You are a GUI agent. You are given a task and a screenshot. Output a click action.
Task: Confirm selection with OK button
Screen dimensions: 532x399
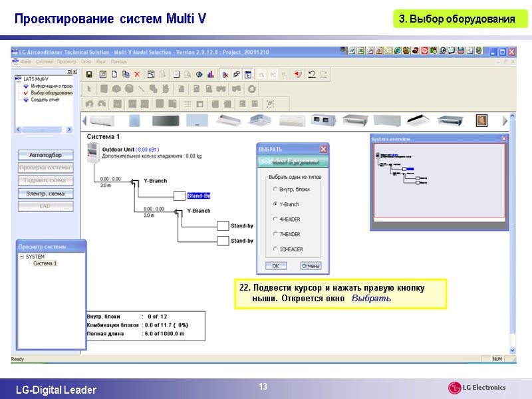276,266
